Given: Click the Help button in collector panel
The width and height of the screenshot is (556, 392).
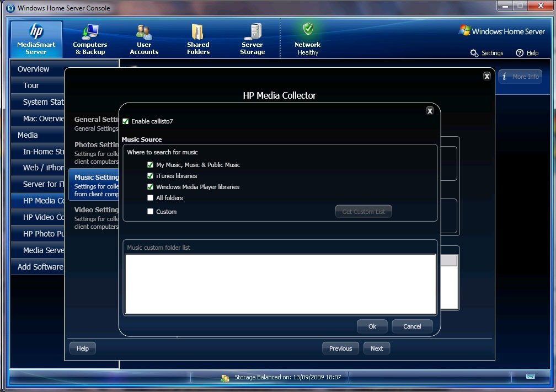Looking at the screenshot, I should click(83, 348).
